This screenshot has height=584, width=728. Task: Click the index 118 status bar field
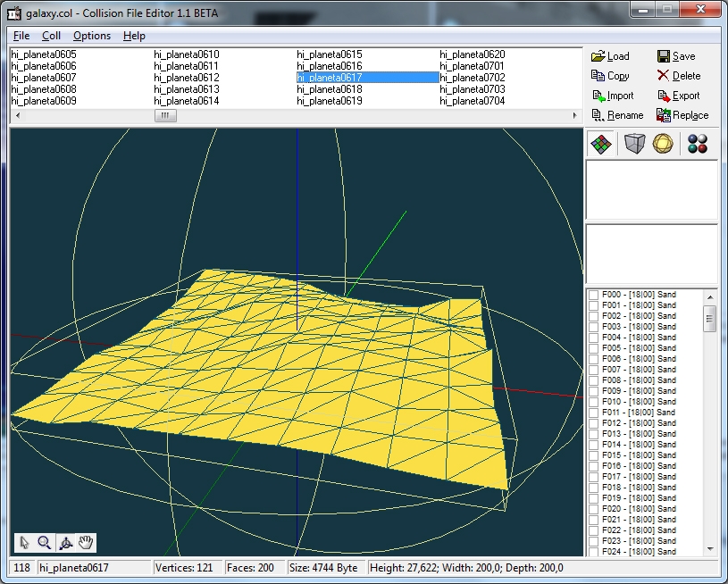pos(22,568)
